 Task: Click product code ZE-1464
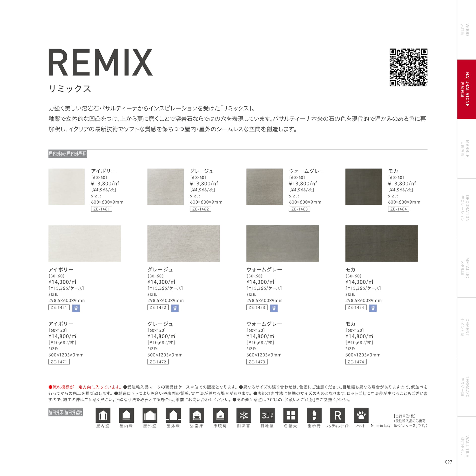point(399,209)
